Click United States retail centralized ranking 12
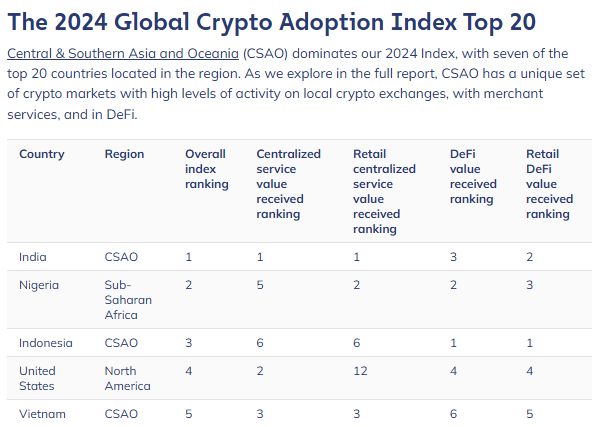This screenshot has width=612, height=427. pyautogui.click(x=360, y=371)
